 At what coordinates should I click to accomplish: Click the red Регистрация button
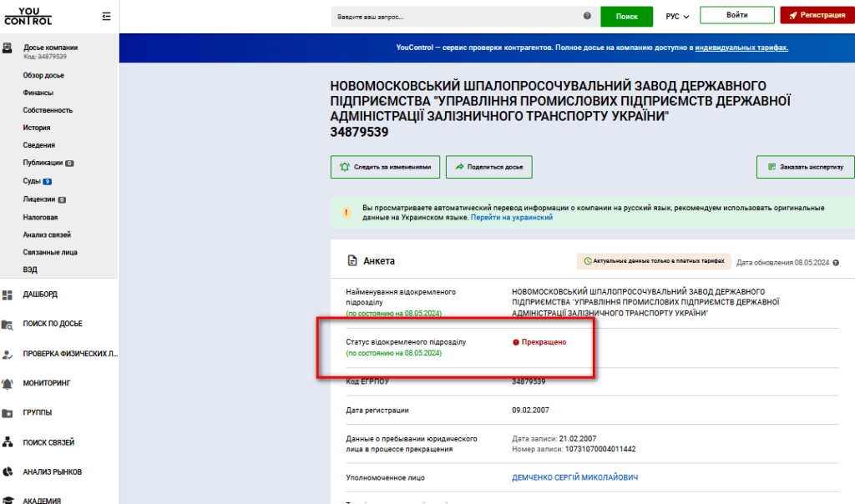pyautogui.click(x=817, y=15)
